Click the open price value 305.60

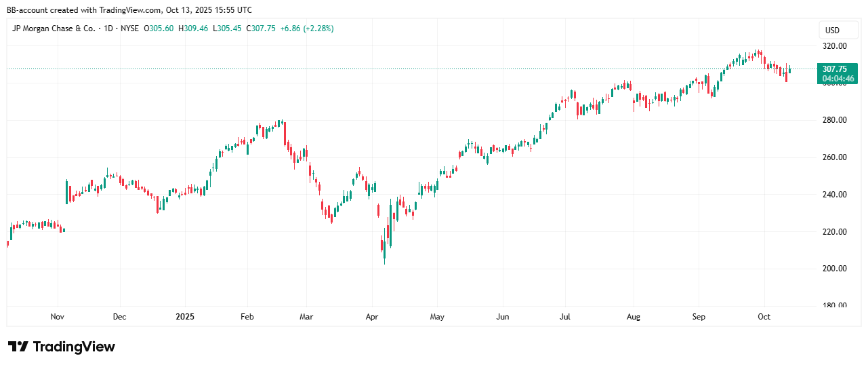point(161,28)
